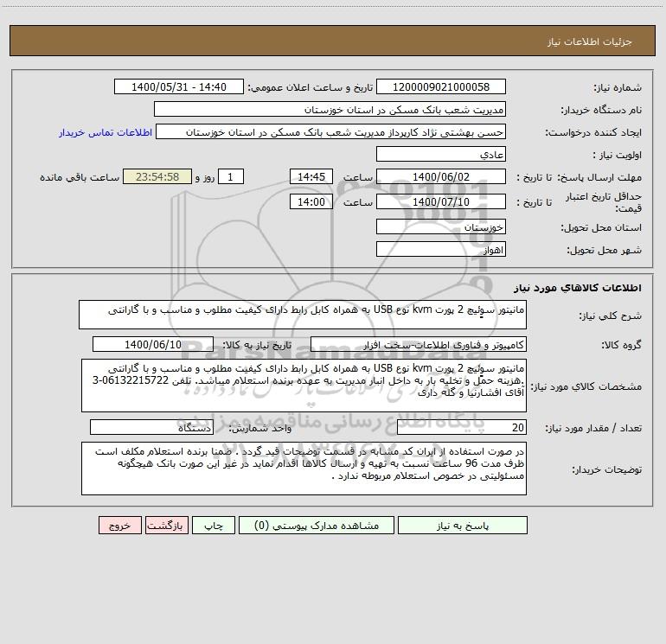
Task: Select the buyer name field مدیریت شعب بانک مسکن
Action: [330, 109]
